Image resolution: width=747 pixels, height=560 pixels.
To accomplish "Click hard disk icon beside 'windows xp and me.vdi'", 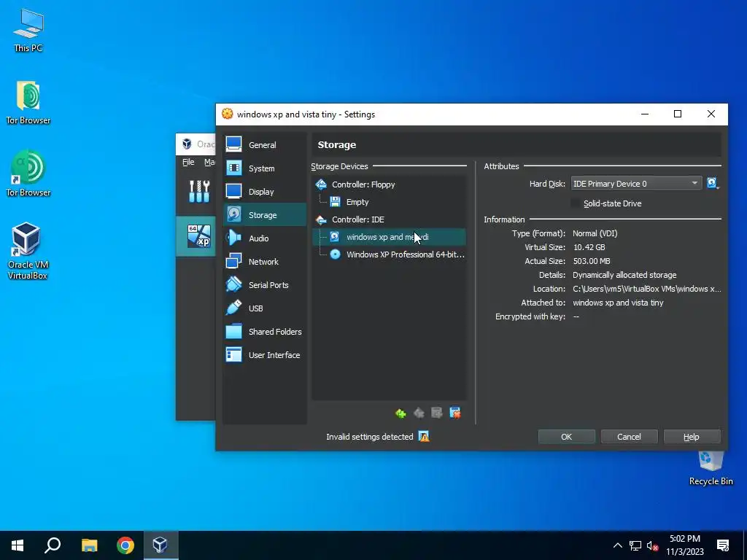I will [335, 237].
